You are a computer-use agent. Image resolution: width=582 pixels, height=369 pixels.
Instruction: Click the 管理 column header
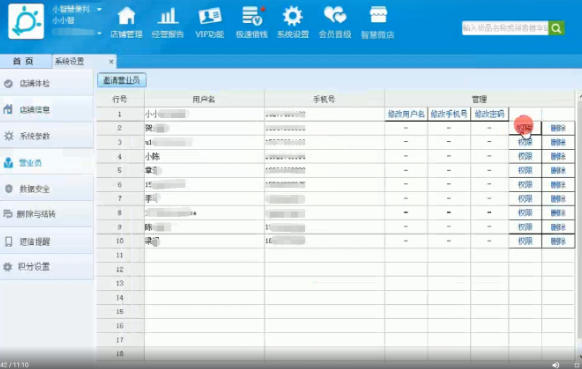tap(479, 99)
